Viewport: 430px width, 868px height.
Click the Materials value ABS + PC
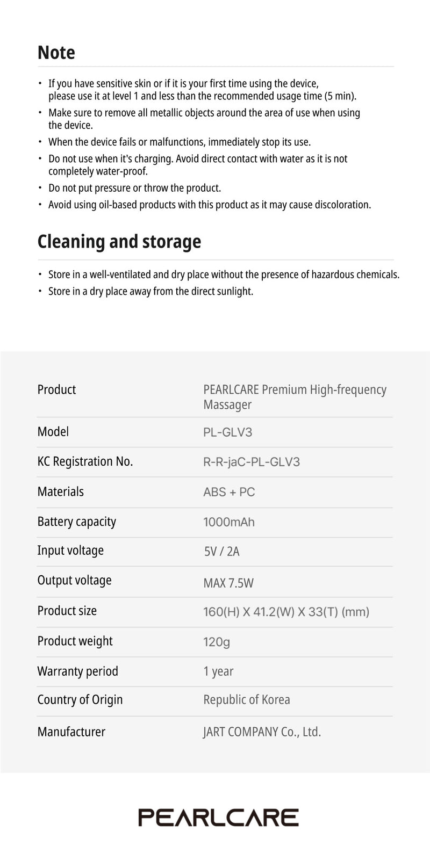229,492
